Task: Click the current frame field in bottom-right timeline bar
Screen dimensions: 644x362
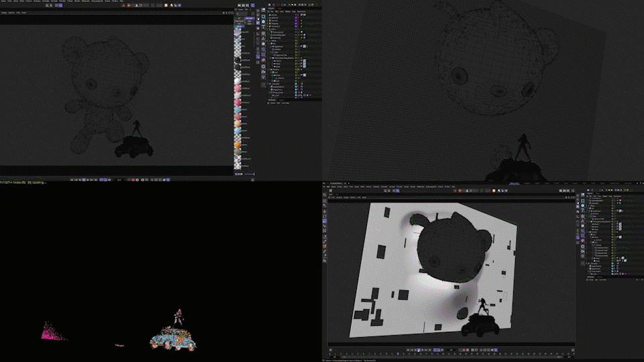Action: pyautogui.click(x=451, y=350)
